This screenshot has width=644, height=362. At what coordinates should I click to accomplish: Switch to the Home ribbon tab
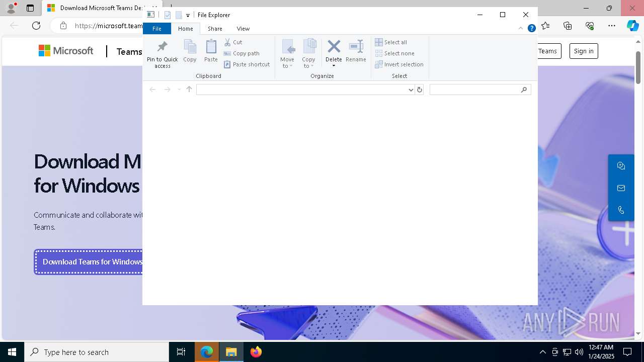click(x=186, y=29)
